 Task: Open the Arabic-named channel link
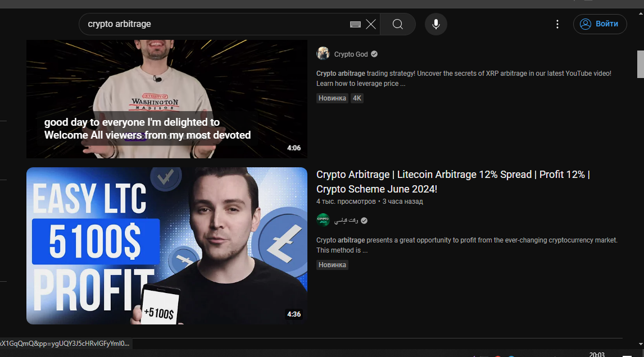coord(346,221)
